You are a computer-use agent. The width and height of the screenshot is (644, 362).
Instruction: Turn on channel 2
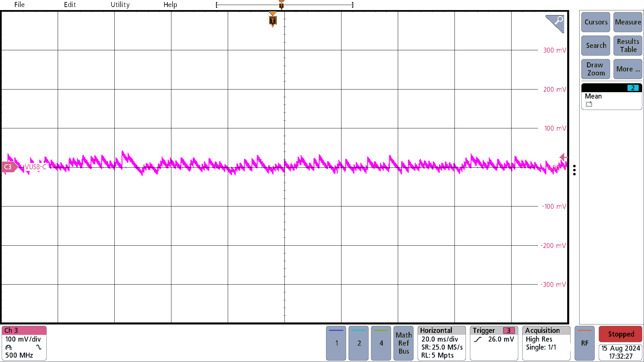coord(359,343)
